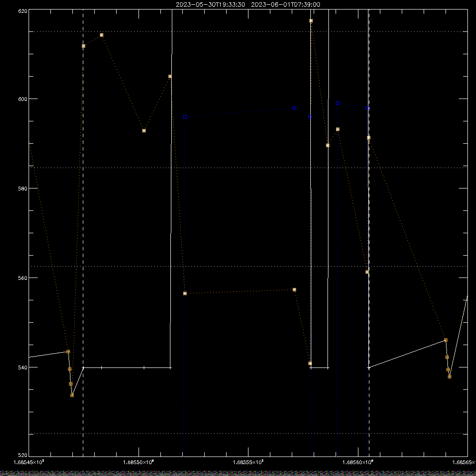Select the orange peak marker near 614.5
The width and height of the screenshot is (476, 476).
(x=102, y=35)
